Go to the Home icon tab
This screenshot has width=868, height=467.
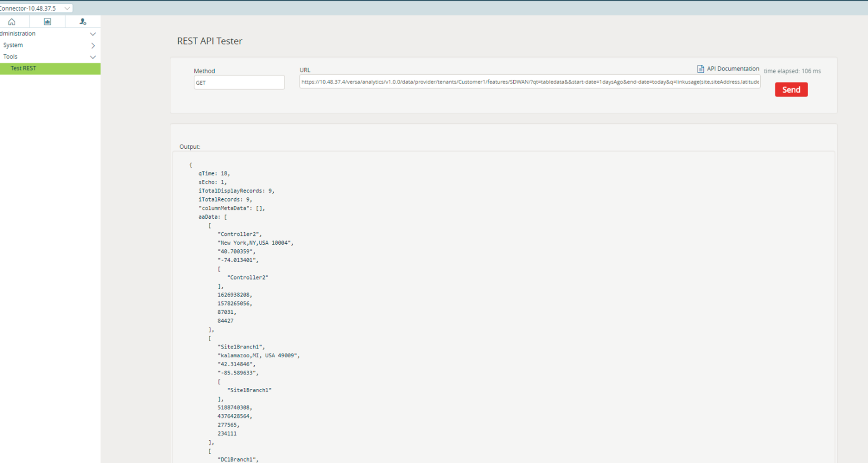12,22
